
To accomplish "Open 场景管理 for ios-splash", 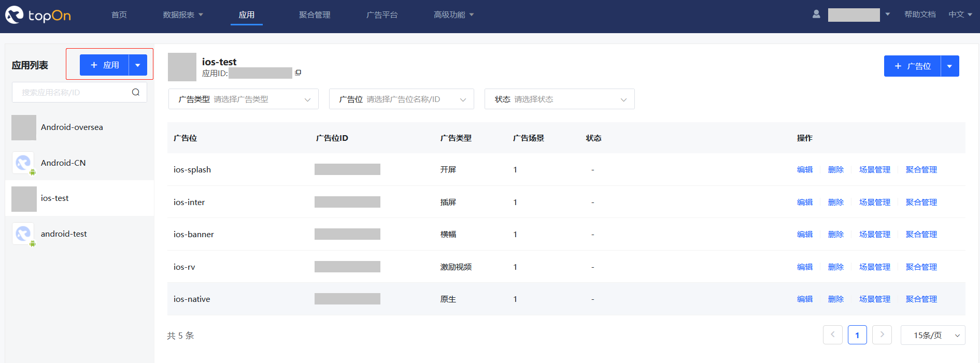I will pos(875,169).
